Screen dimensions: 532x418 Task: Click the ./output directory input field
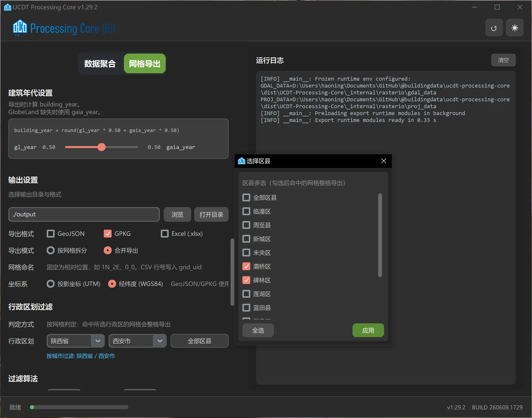pyautogui.click(x=84, y=214)
